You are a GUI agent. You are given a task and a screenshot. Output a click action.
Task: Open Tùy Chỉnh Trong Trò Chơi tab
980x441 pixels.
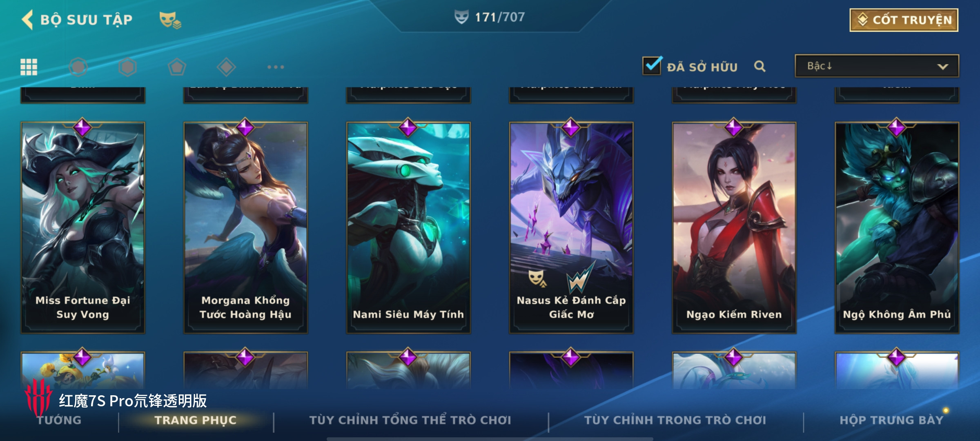tap(675, 420)
